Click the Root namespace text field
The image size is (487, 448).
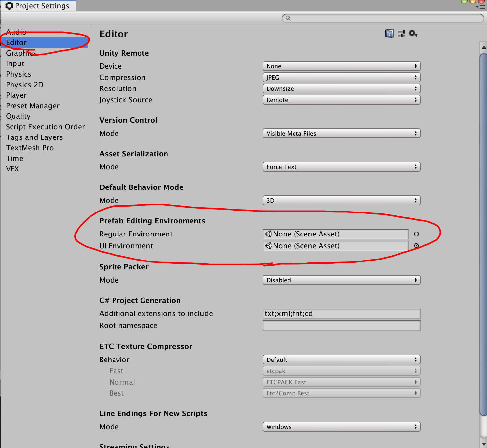(341, 326)
